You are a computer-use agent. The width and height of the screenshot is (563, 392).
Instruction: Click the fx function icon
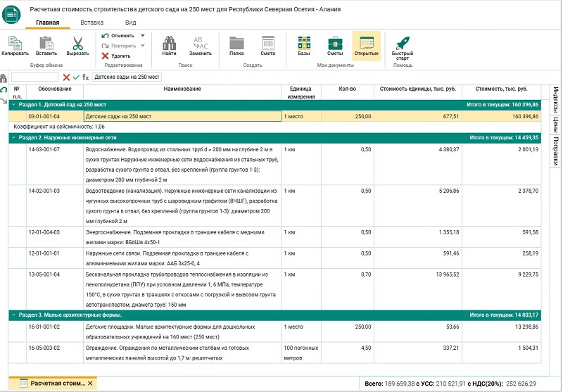coord(86,77)
